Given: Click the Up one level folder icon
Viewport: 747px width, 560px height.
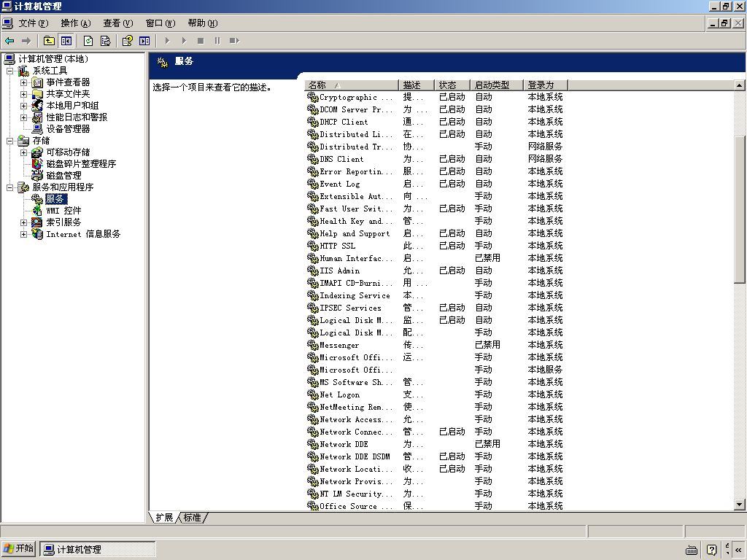Looking at the screenshot, I should [49, 41].
